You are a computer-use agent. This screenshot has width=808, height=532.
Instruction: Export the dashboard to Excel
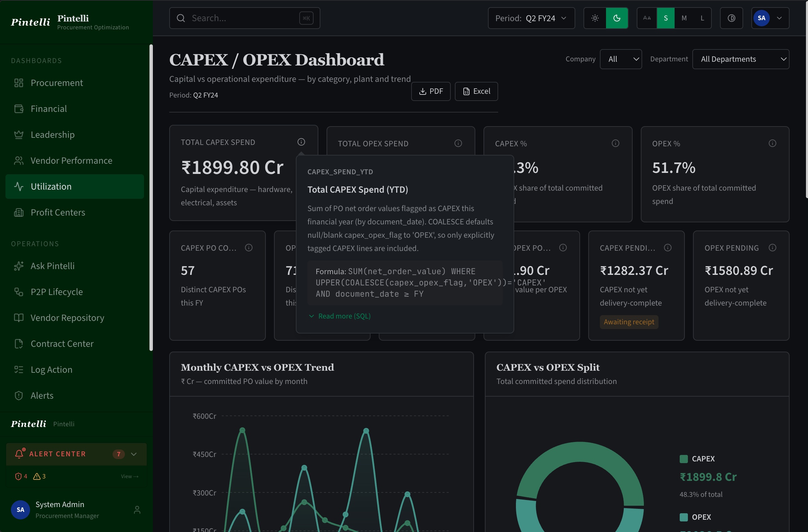click(476, 91)
